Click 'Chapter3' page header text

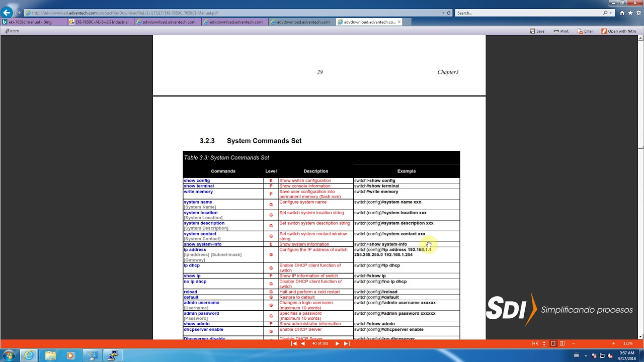pos(448,72)
